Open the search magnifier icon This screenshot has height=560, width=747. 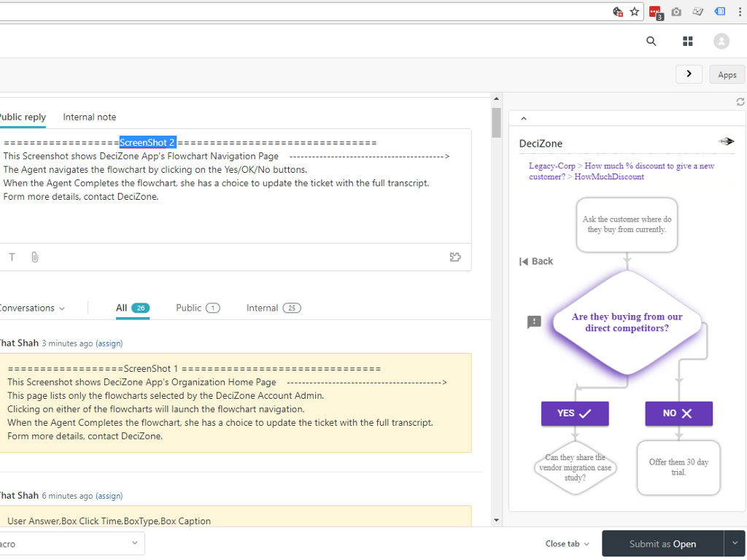point(651,41)
